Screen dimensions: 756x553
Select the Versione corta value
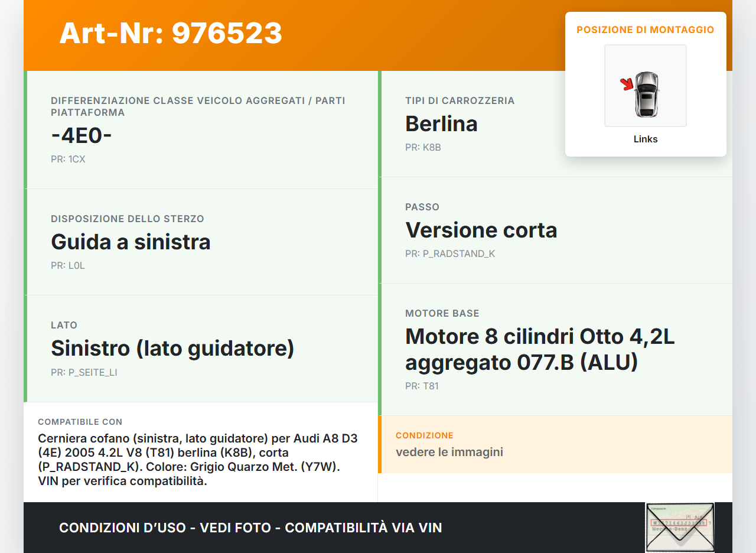point(481,230)
